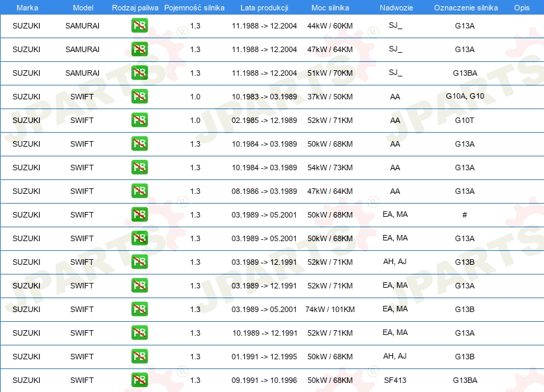Click the date range '10.1983 -> 03.1989'

264,97
